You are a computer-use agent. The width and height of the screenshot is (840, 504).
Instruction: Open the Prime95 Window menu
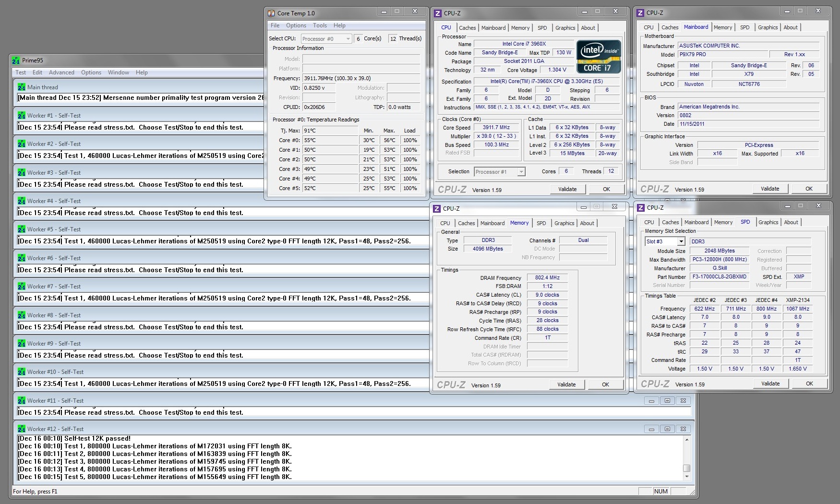(119, 72)
